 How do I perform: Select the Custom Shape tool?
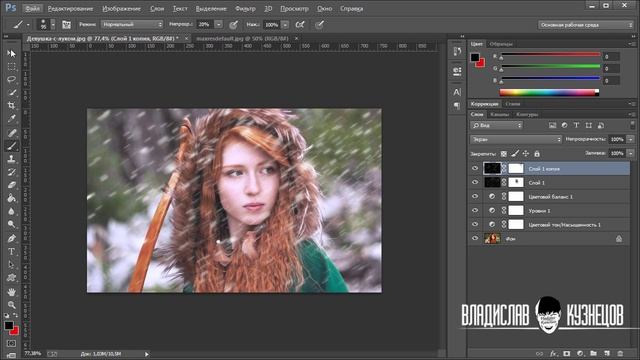tap(11, 278)
